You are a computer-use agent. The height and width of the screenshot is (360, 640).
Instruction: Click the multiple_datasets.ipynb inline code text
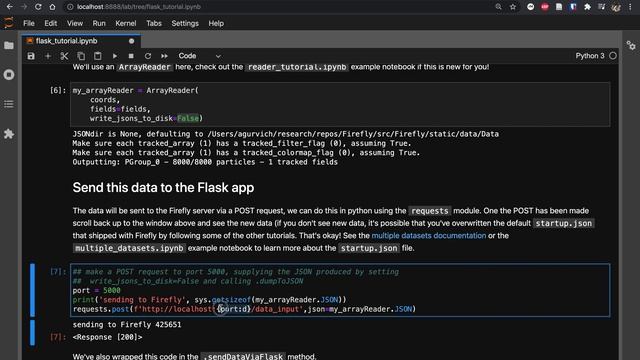pos(129,248)
